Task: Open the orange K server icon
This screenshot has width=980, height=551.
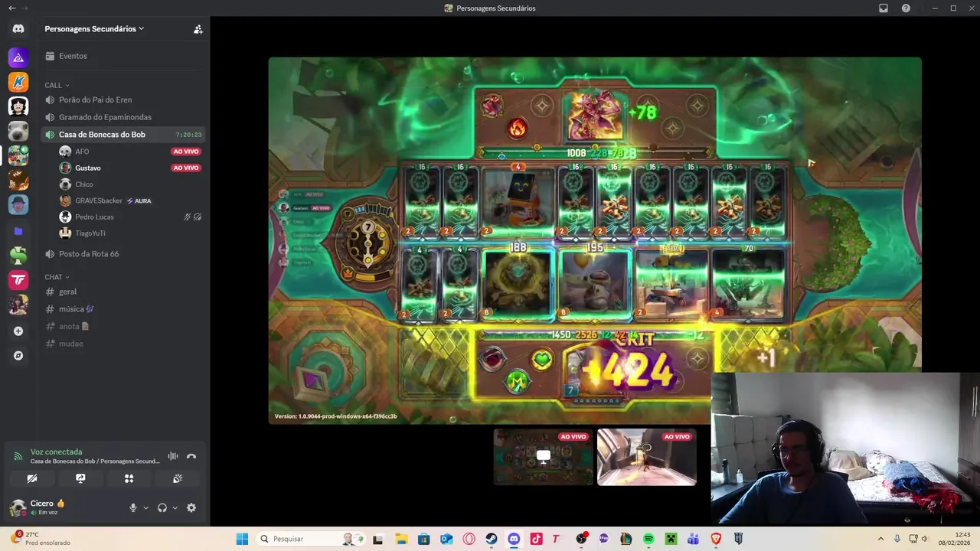Action: click(x=18, y=82)
